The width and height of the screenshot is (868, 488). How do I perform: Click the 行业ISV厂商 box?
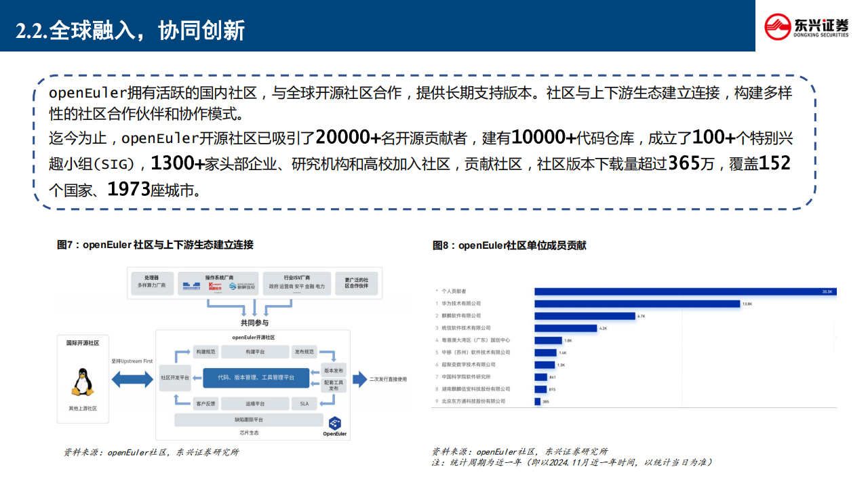[x=296, y=283]
